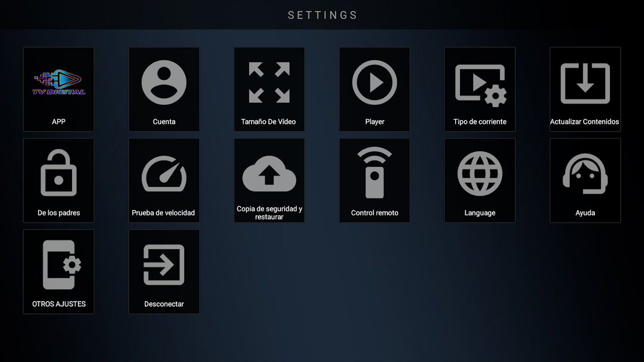This screenshot has height=362, width=644.
Task: Click the Player label text
Action: [375, 122]
